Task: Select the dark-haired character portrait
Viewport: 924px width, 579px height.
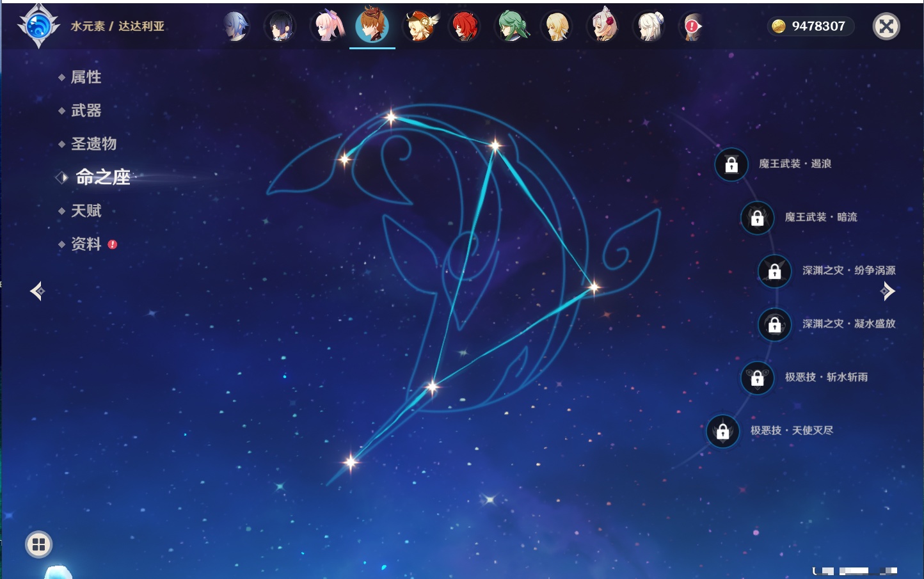Action: pyautogui.click(x=281, y=27)
